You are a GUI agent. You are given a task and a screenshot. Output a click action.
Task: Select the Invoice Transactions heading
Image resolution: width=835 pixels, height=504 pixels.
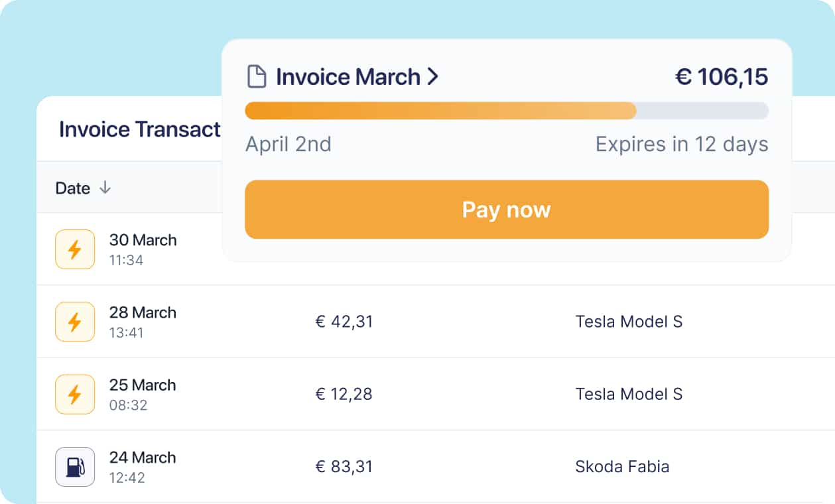tap(140, 129)
